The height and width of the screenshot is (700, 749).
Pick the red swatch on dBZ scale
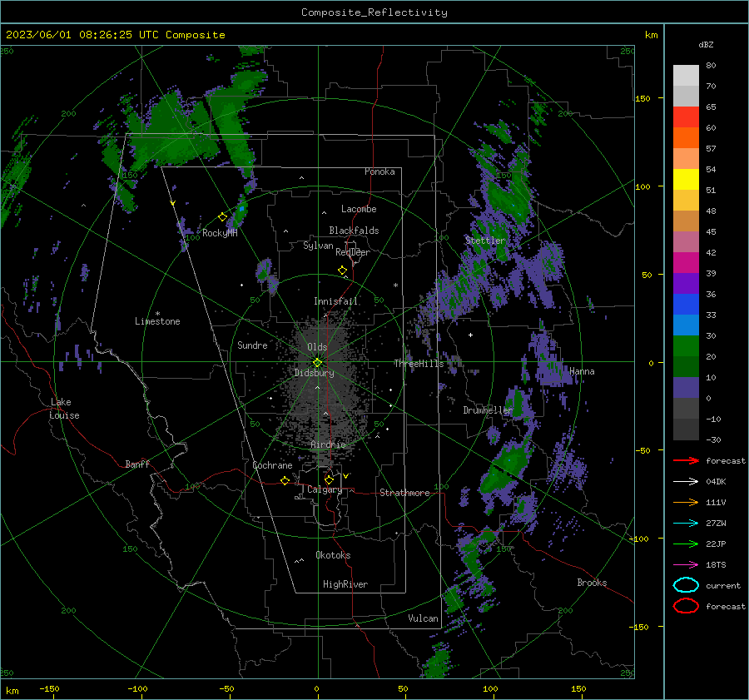[x=686, y=117]
